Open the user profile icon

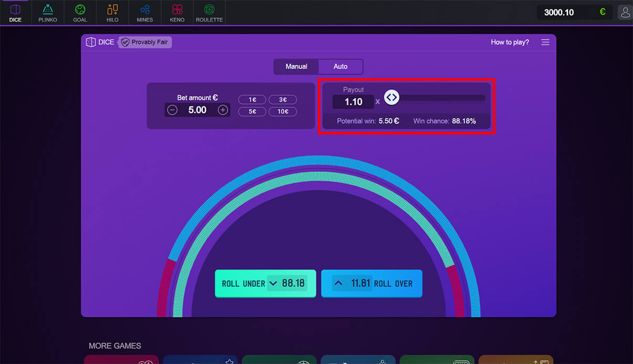[x=625, y=13]
